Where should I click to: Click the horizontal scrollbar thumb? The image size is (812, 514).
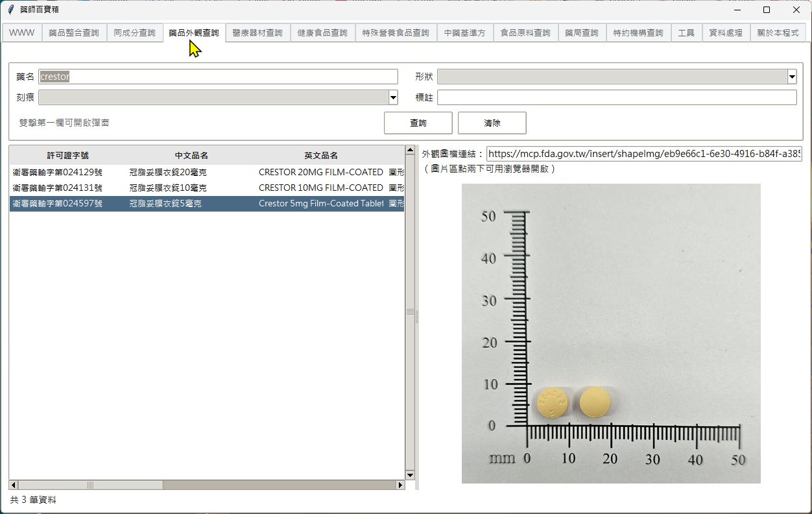pyautogui.click(x=90, y=485)
